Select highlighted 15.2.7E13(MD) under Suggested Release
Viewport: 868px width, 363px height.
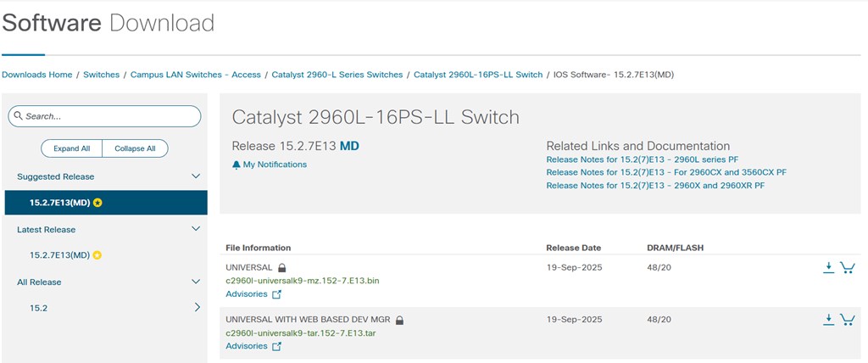(59, 203)
